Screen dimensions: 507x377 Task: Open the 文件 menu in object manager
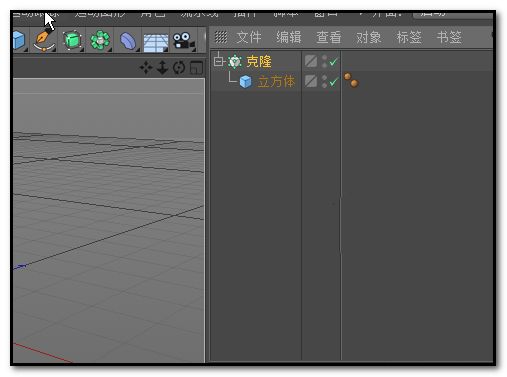(249, 37)
